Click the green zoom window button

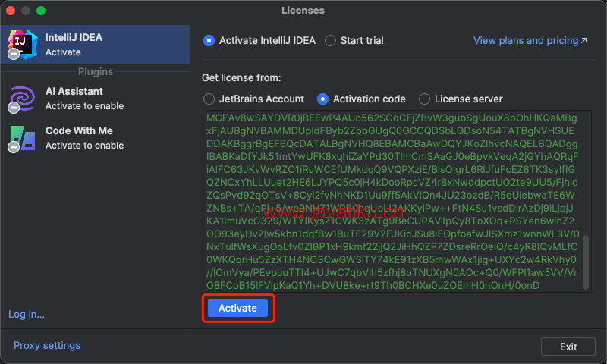click(41, 11)
